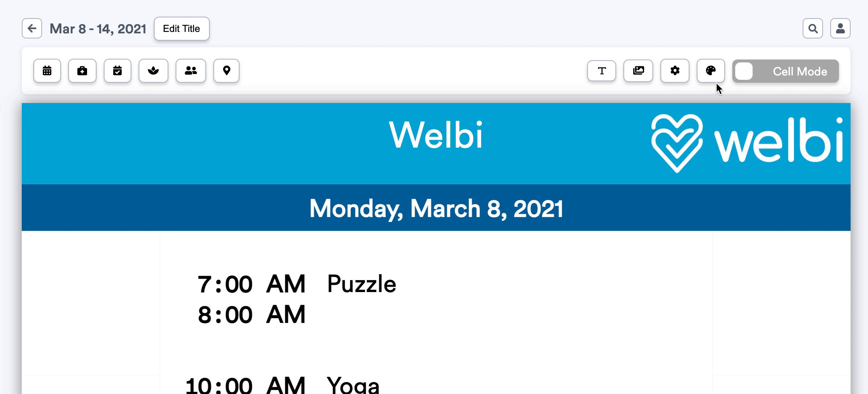Select the Monday, March 8, 2021 header

tap(436, 209)
